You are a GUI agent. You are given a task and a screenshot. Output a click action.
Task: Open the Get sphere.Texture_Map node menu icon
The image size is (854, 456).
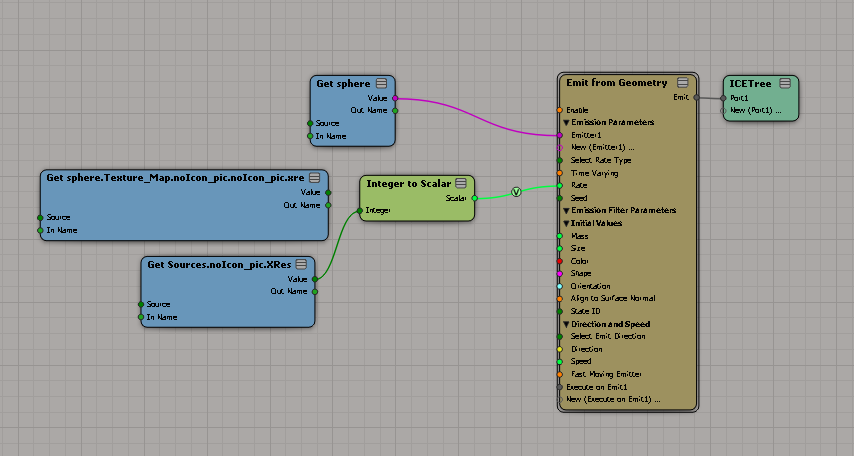tap(314, 178)
